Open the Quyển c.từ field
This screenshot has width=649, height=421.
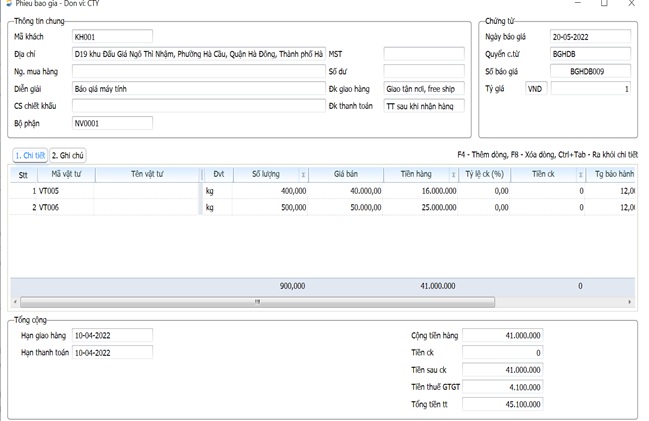590,54
